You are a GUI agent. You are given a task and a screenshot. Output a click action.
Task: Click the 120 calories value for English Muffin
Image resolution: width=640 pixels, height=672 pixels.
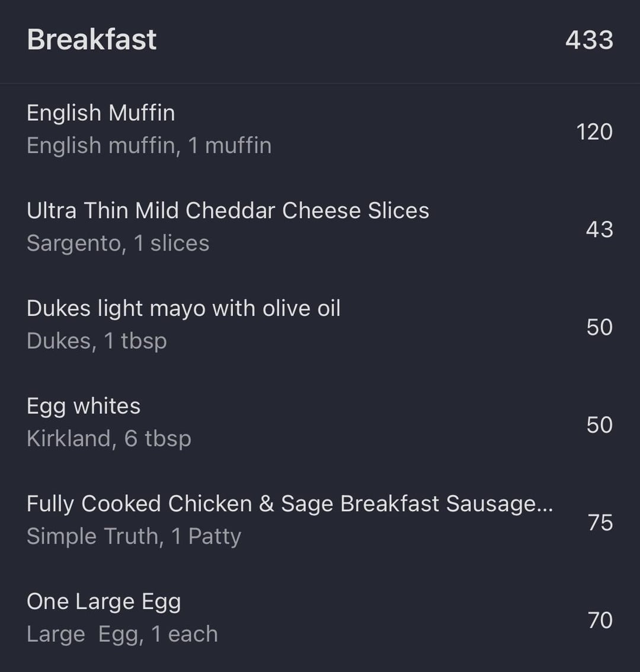pyautogui.click(x=594, y=132)
